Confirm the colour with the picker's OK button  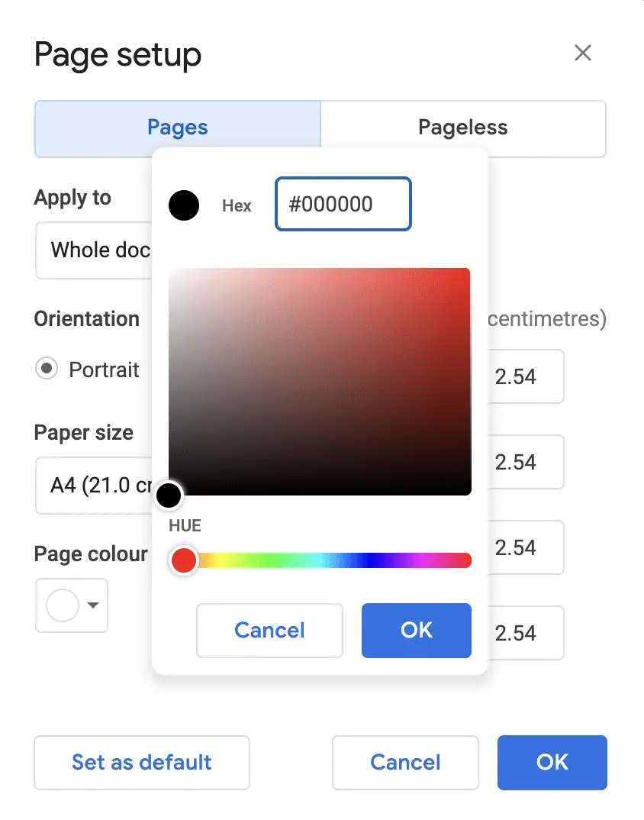coord(416,630)
